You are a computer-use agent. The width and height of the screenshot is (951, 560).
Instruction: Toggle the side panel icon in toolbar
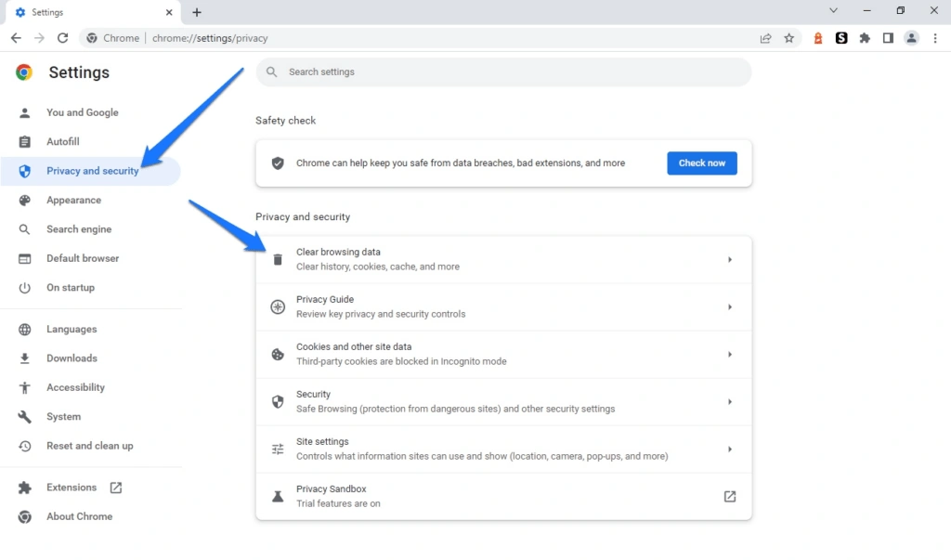click(888, 38)
